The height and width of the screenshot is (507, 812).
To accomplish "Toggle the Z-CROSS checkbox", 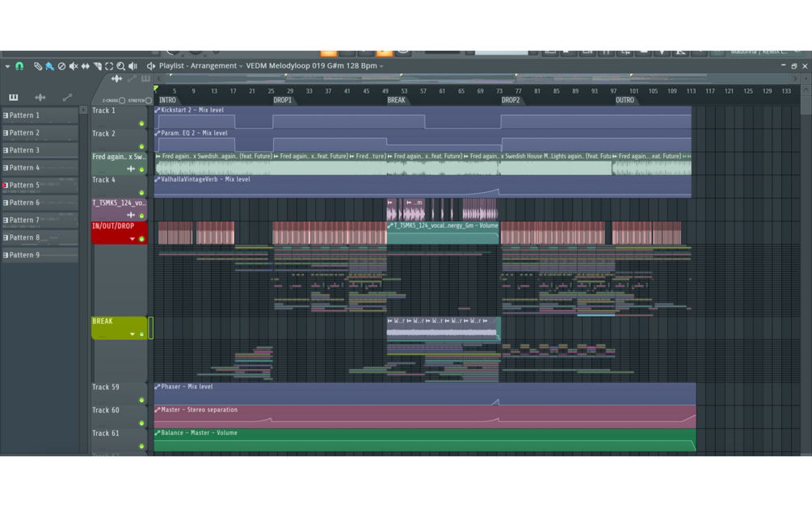I will (x=122, y=100).
